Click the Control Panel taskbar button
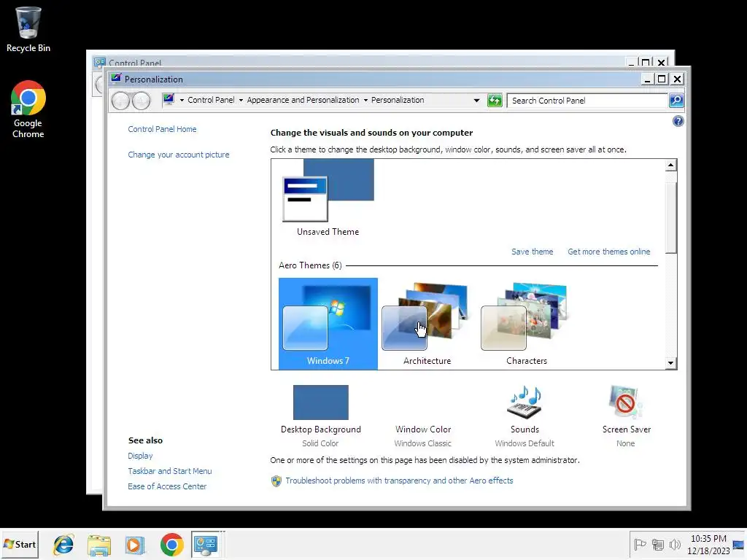The width and height of the screenshot is (747, 560). click(x=206, y=544)
